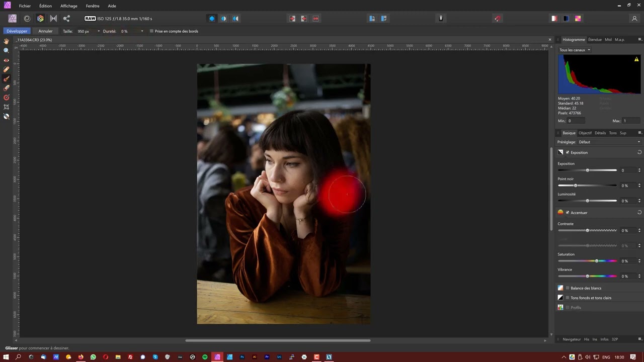
Task: Click the swap before/after icon
Action: (315, 19)
